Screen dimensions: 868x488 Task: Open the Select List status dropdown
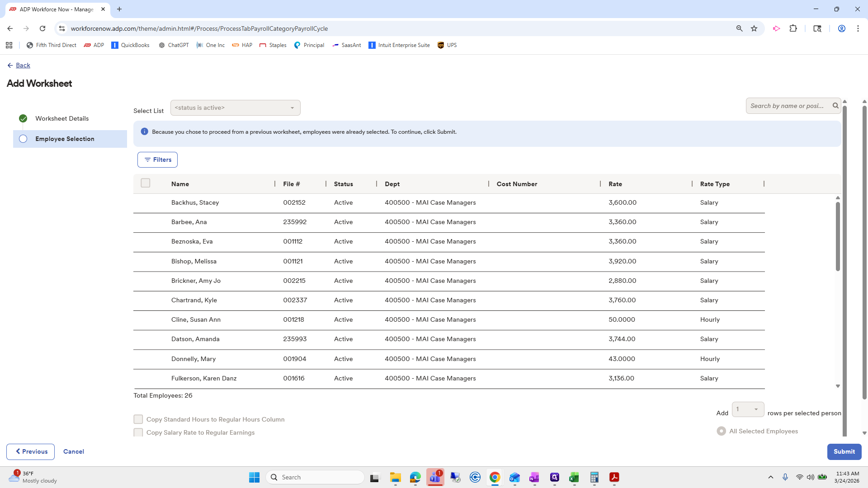[235, 108]
